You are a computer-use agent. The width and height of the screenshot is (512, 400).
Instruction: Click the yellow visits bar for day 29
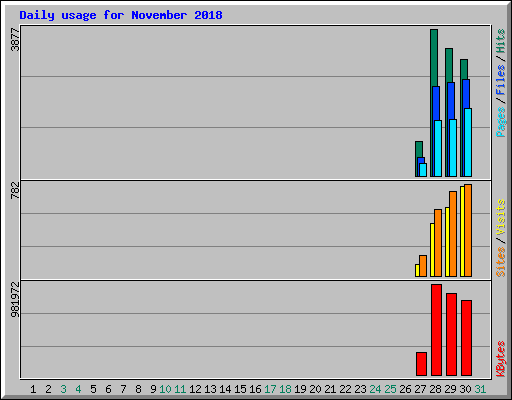coord(447,242)
